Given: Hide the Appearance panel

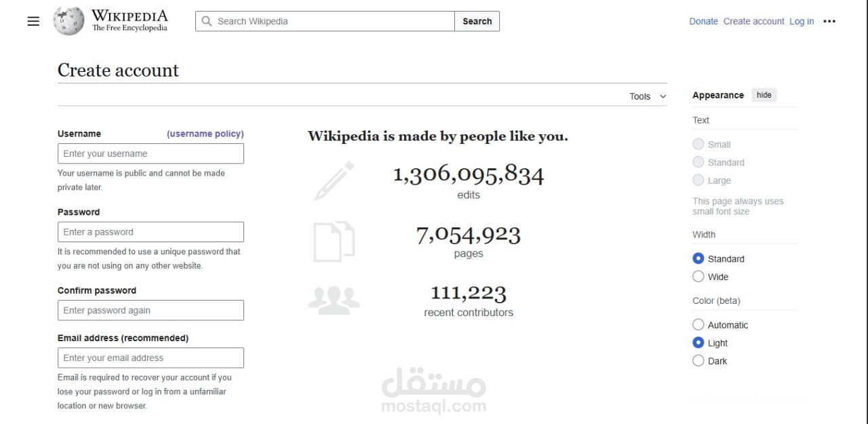Looking at the screenshot, I should pyautogui.click(x=764, y=95).
